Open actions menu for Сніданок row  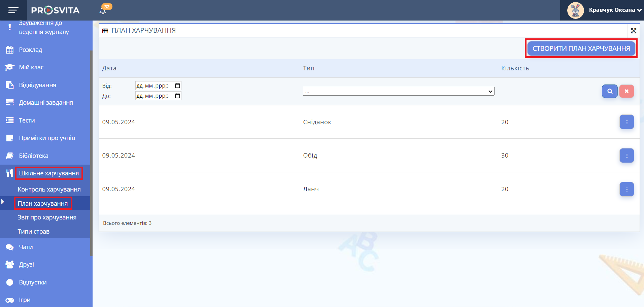pyautogui.click(x=626, y=122)
